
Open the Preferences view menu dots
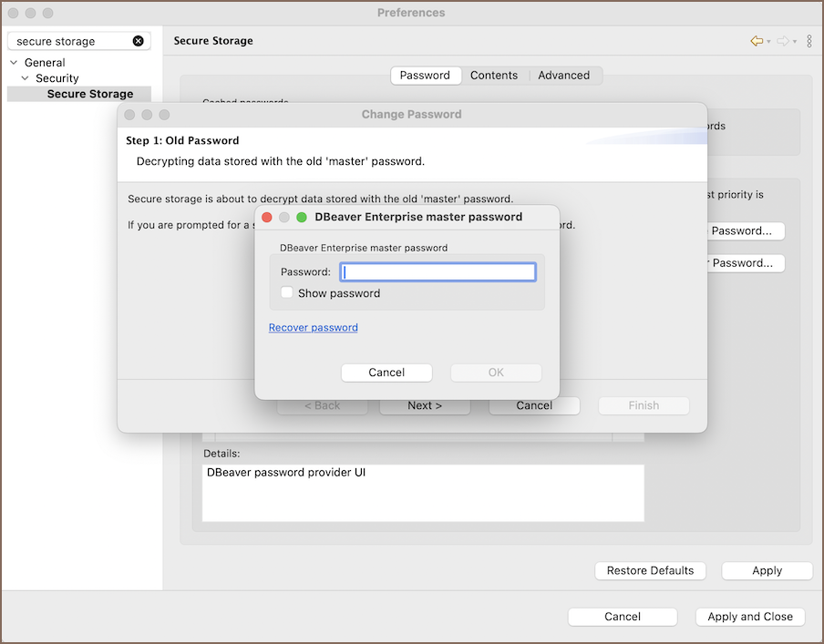[809, 41]
